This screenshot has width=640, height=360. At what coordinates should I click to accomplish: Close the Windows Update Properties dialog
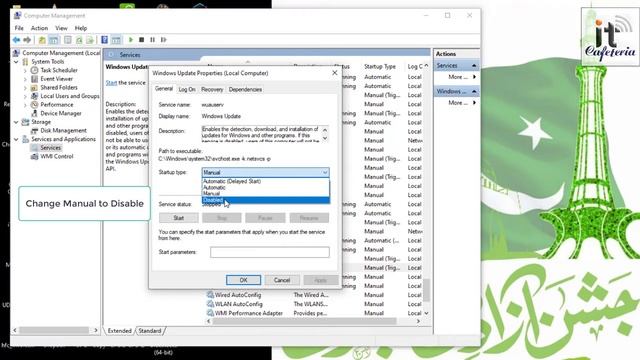pyautogui.click(x=335, y=73)
